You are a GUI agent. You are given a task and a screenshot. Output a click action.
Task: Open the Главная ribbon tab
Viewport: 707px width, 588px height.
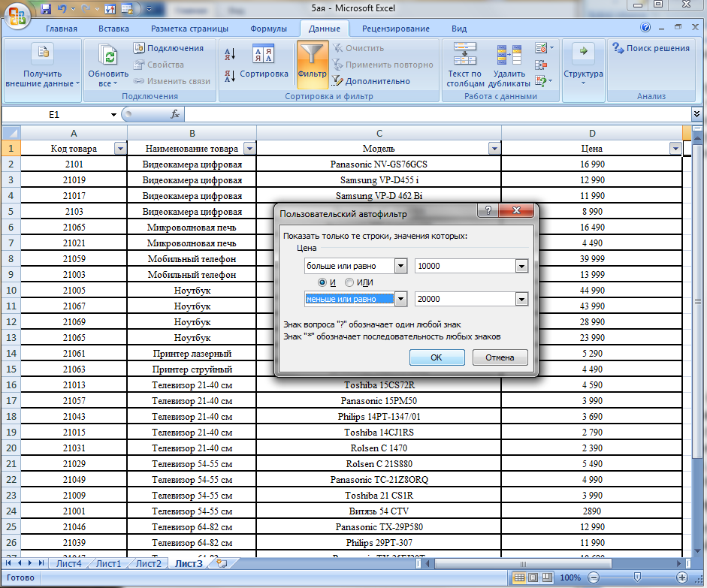click(62, 29)
